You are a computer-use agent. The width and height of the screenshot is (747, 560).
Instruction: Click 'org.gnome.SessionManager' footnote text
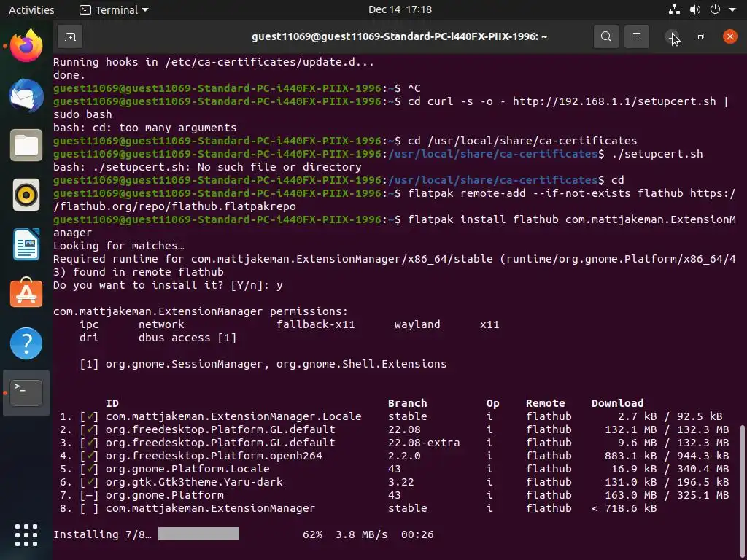click(x=185, y=364)
